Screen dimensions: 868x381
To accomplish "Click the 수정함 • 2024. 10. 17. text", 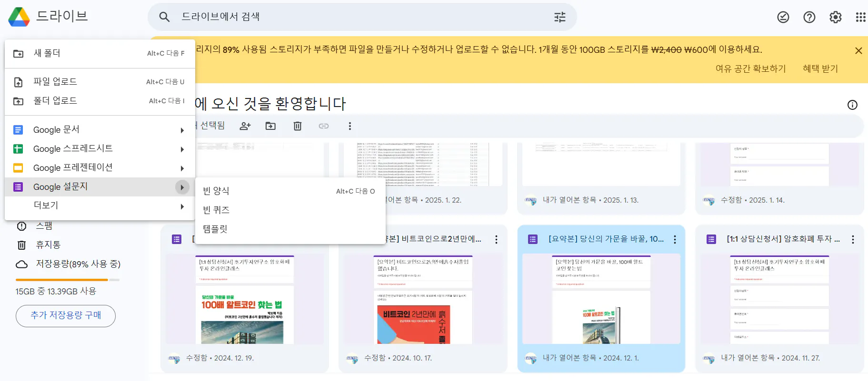I will (x=398, y=358).
